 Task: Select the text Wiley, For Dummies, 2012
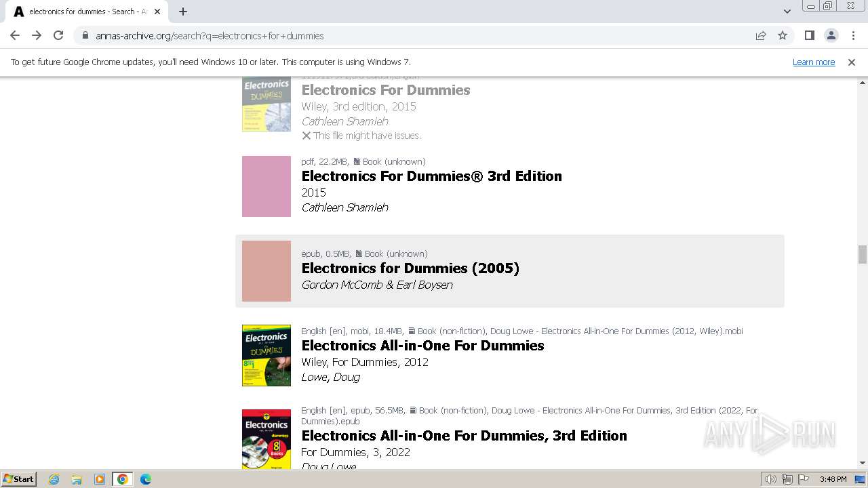tap(365, 362)
